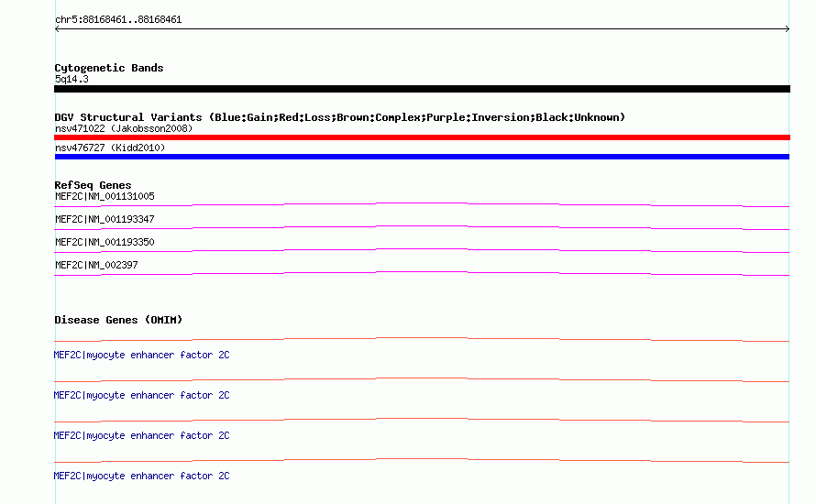Select the nsv476727 (Kidd2010) variant label

click(110, 148)
